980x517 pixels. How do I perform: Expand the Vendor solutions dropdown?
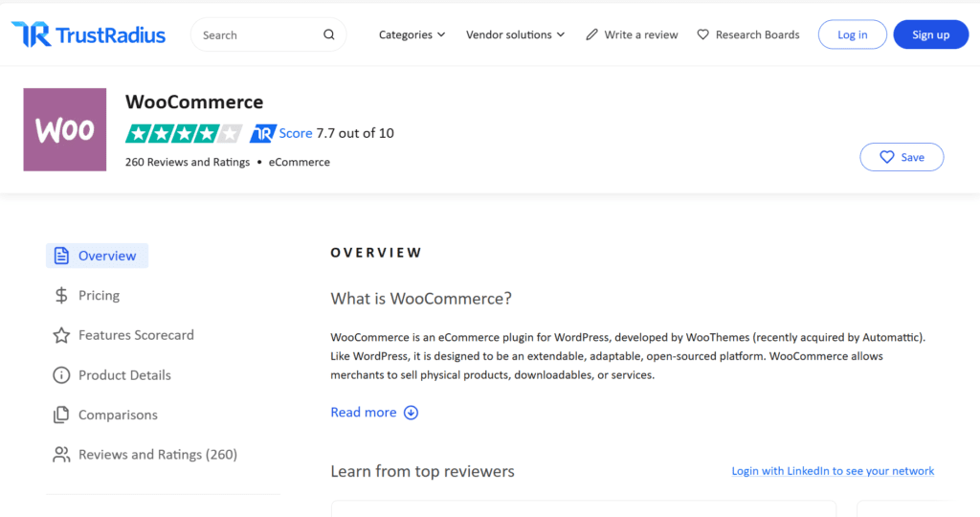pos(515,35)
